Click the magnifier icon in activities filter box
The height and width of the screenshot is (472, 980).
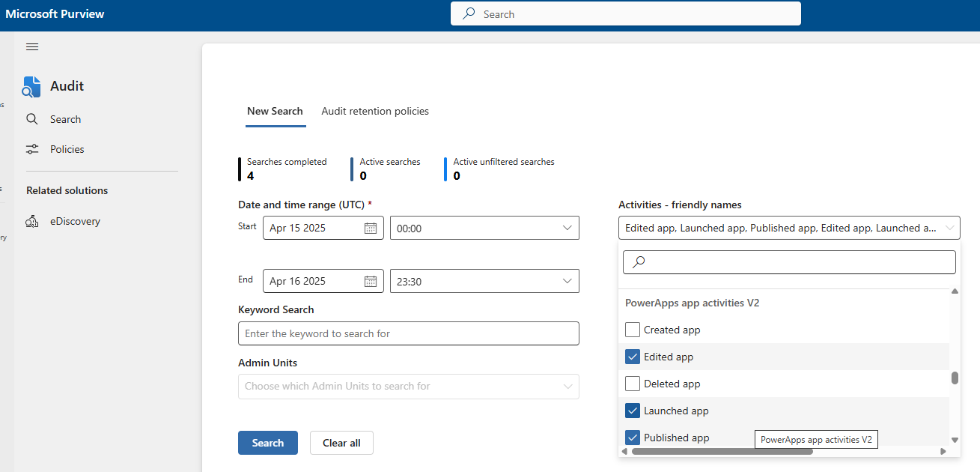pyautogui.click(x=639, y=262)
